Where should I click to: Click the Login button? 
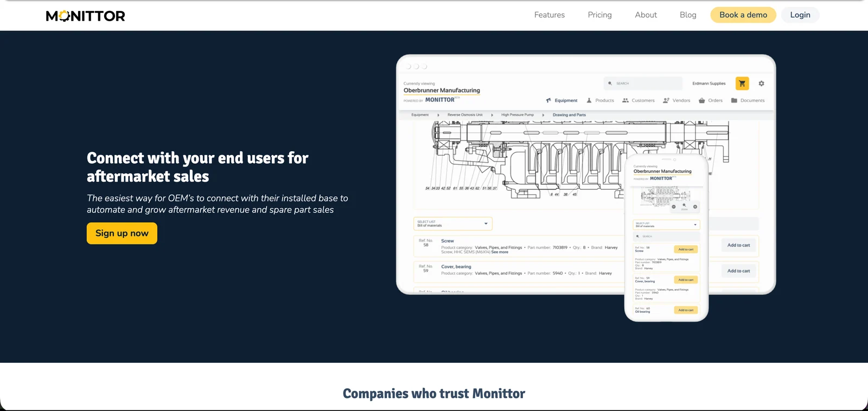pyautogui.click(x=800, y=15)
